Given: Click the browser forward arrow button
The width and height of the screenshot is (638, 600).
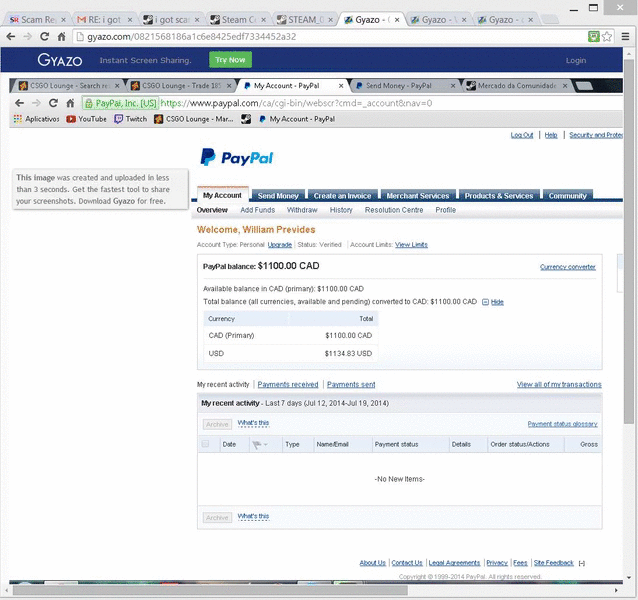Looking at the screenshot, I should click(x=27, y=37).
